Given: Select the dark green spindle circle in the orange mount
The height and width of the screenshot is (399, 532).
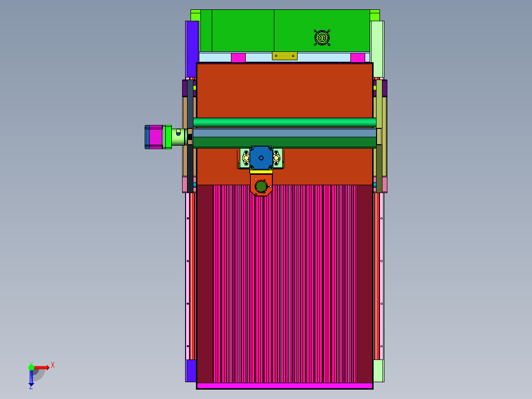Looking at the screenshot, I should tap(261, 187).
